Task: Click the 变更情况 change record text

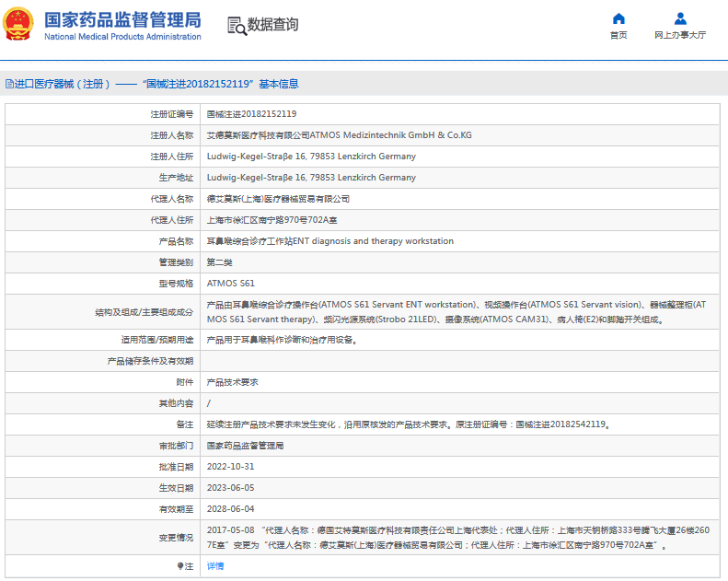Action: pos(457,538)
